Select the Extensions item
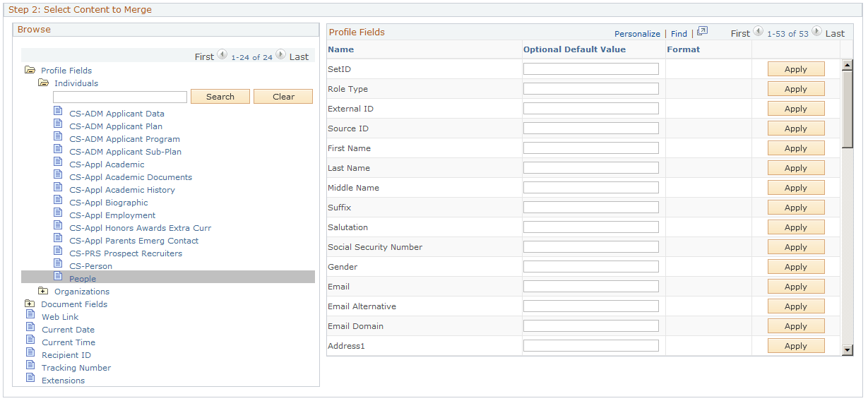 pos(63,381)
